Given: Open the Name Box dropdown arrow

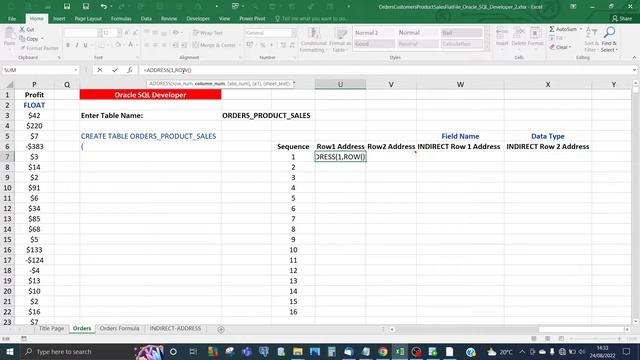Looking at the screenshot, I should coord(76,70).
